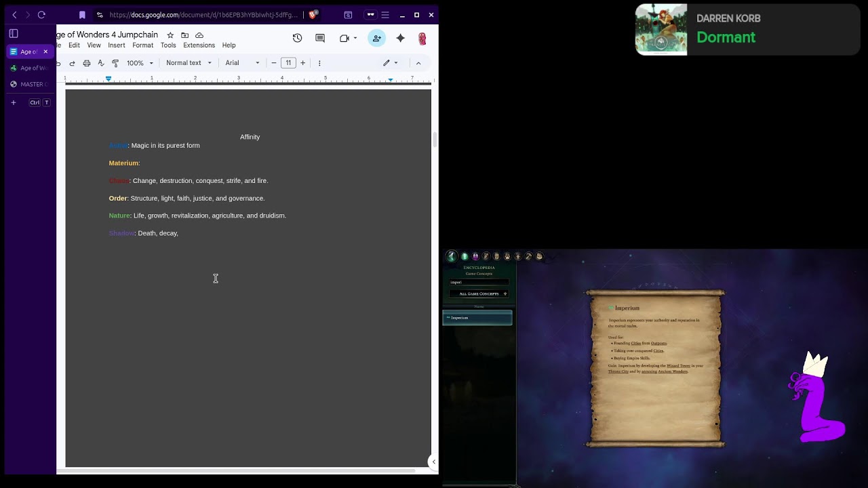The height and width of the screenshot is (488, 868).
Task: Check the cloud document status icon
Action: click(x=199, y=35)
